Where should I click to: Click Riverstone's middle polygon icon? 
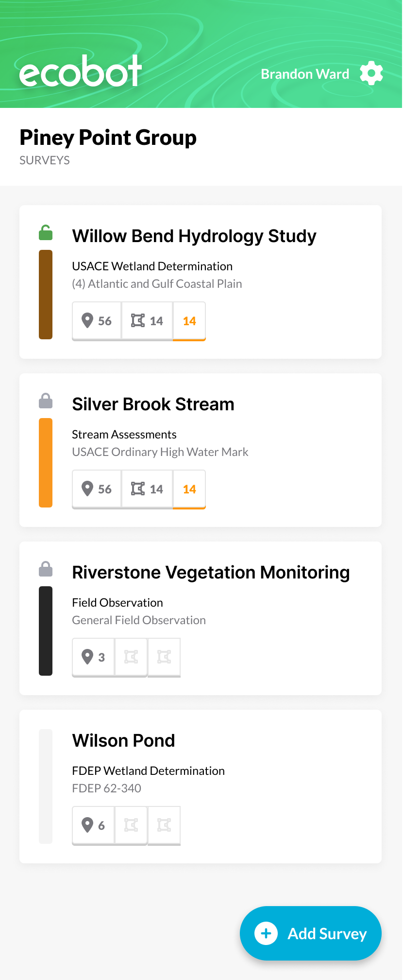pyautogui.click(x=131, y=657)
